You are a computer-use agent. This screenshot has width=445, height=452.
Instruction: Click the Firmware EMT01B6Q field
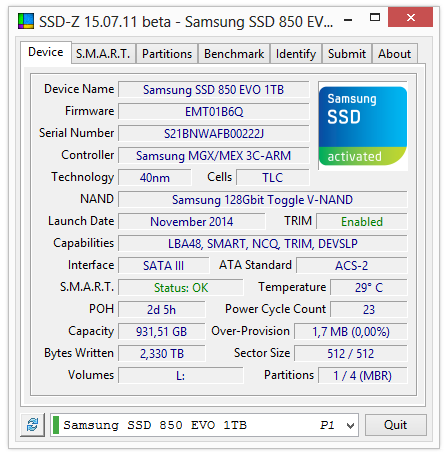(x=214, y=112)
